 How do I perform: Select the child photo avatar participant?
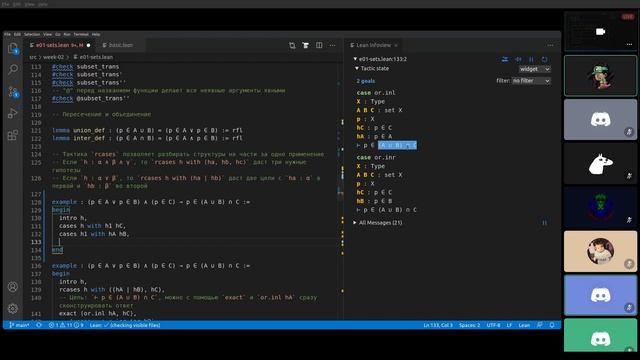(600, 251)
